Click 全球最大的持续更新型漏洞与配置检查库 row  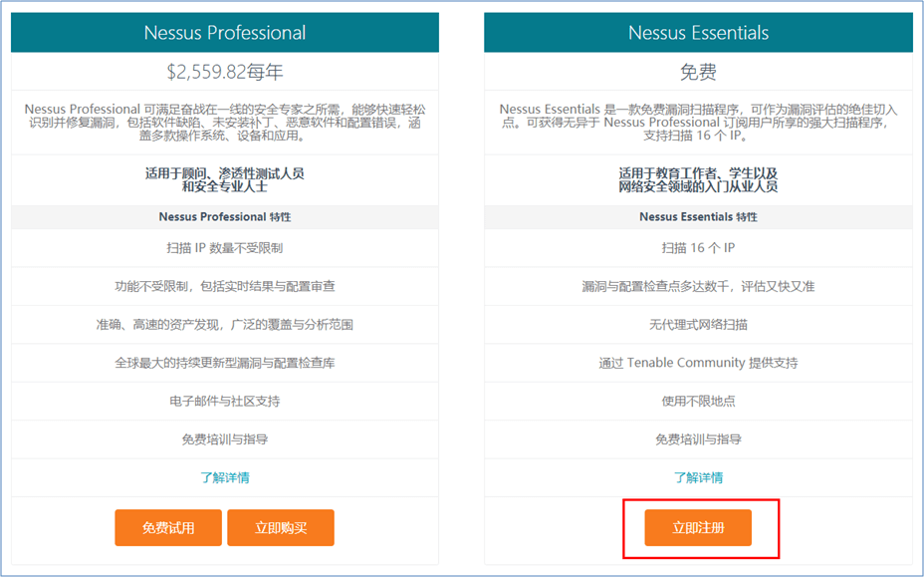[x=224, y=363]
